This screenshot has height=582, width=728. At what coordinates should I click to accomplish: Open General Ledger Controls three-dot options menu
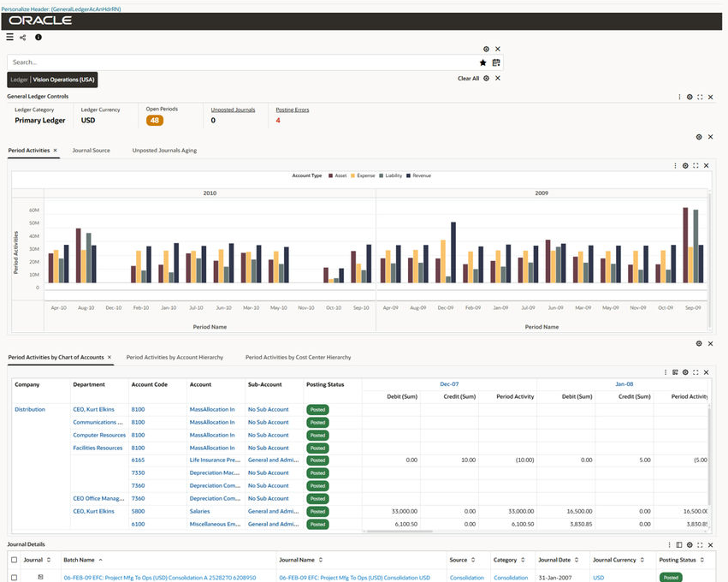[679, 97]
